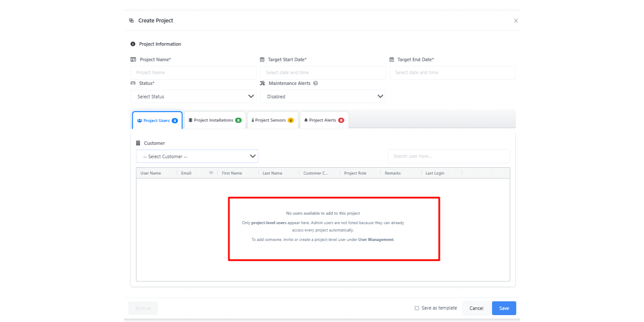This screenshot has width=644, height=322.
Task: Open the Email column menu icon
Action: [x=211, y=173]
